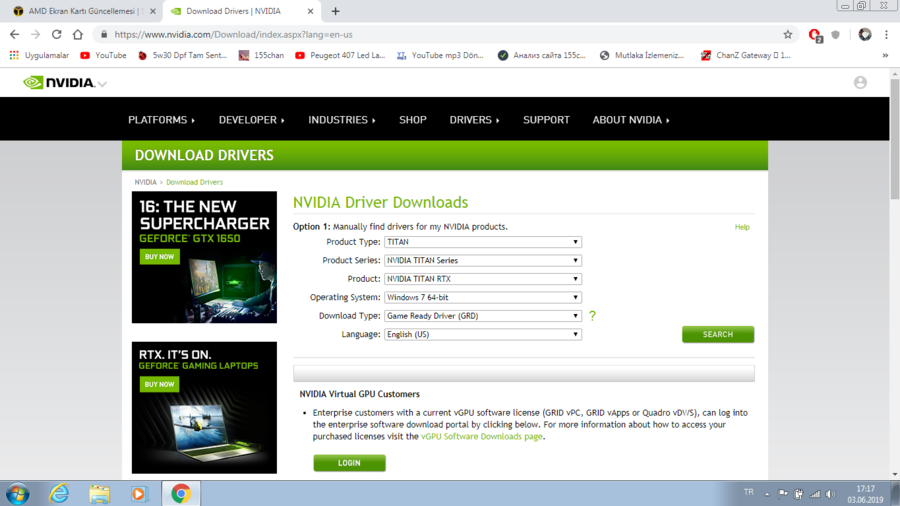
Task: Open the Peugeot 407 Led La... bookmark
Action: coord(339,55)
